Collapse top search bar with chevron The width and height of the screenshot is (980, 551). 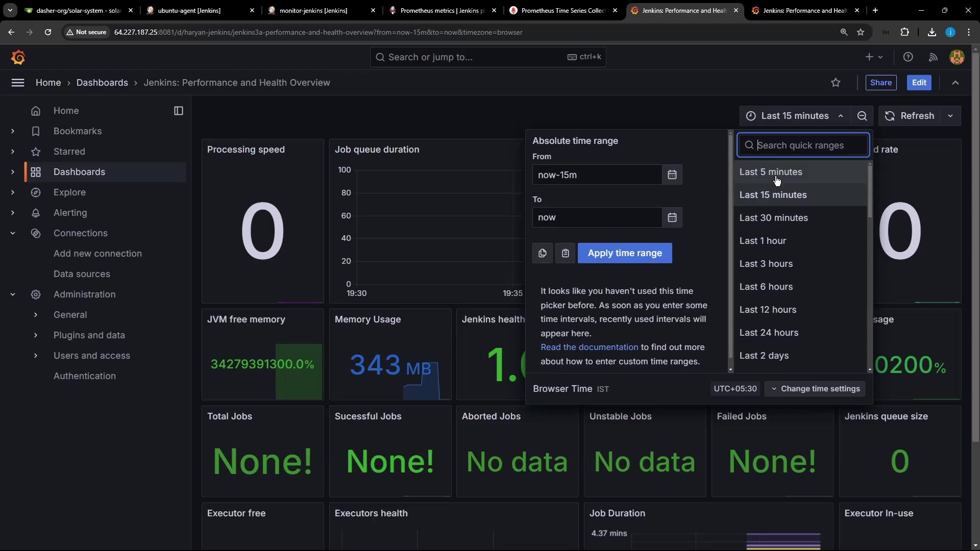(955, 83)
